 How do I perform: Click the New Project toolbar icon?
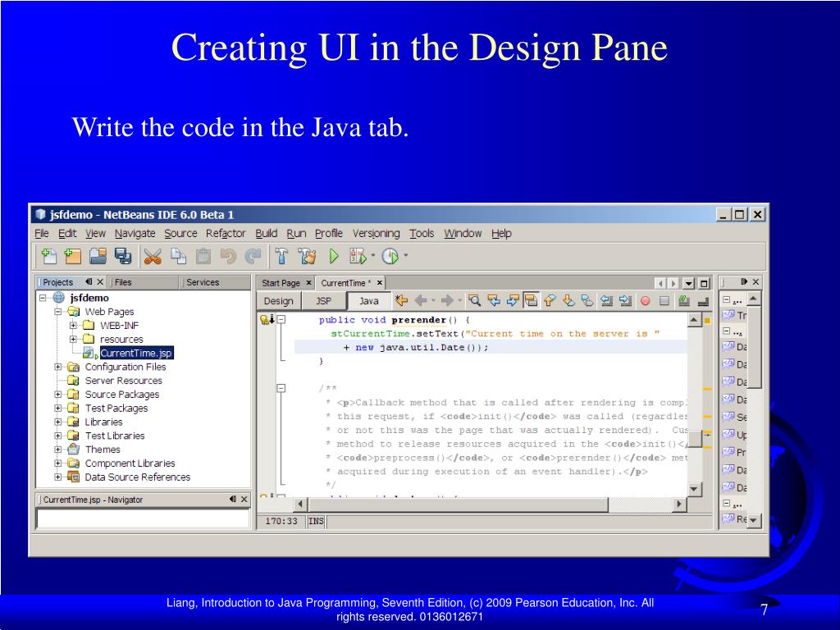[x=72, y=256]
